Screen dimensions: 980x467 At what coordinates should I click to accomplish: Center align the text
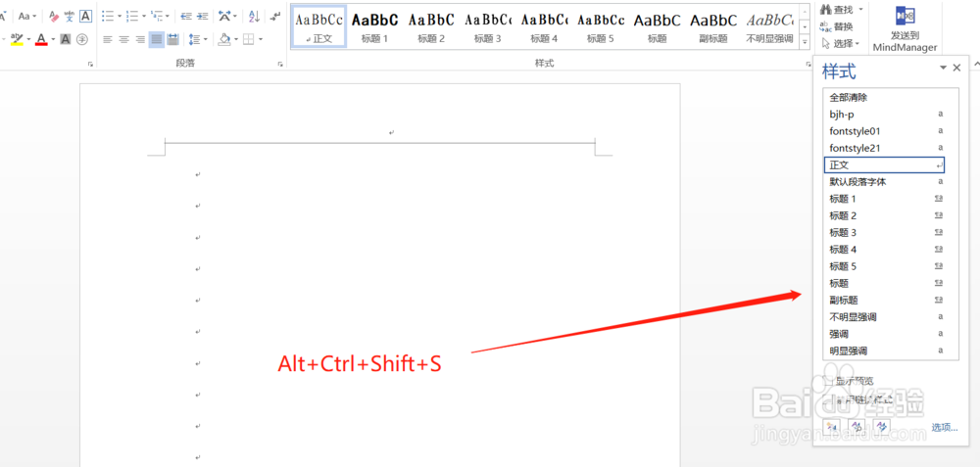point(123,39)
